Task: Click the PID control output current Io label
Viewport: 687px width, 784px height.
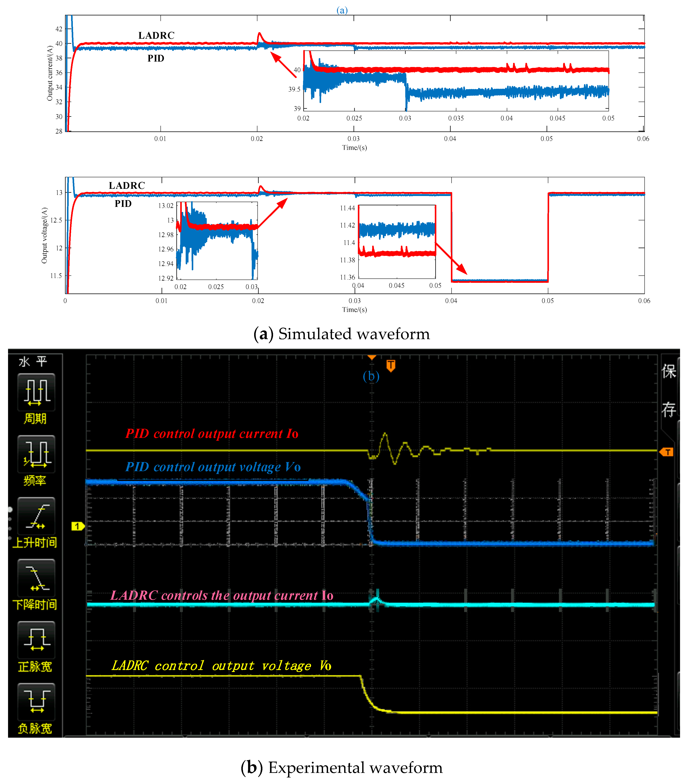Action: (212, 434)
